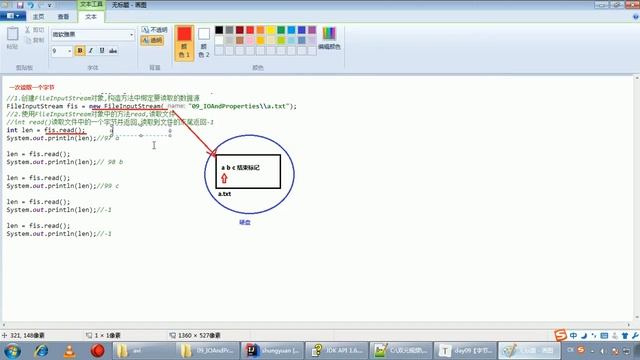This screenshot has width=640, height=360.
Task: Pick the indigo color swatch
Action: (302, 30)
